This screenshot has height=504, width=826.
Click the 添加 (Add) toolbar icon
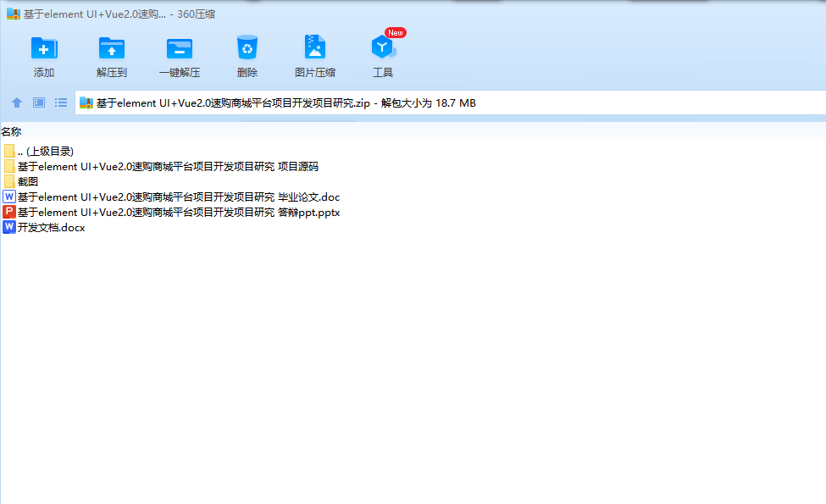pos(44,48)
